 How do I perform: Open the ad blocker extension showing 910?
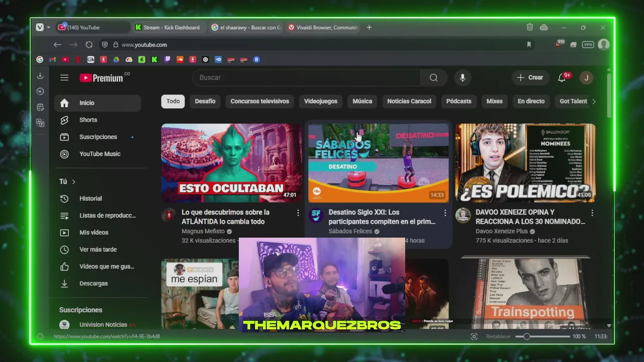coord(559,44)
